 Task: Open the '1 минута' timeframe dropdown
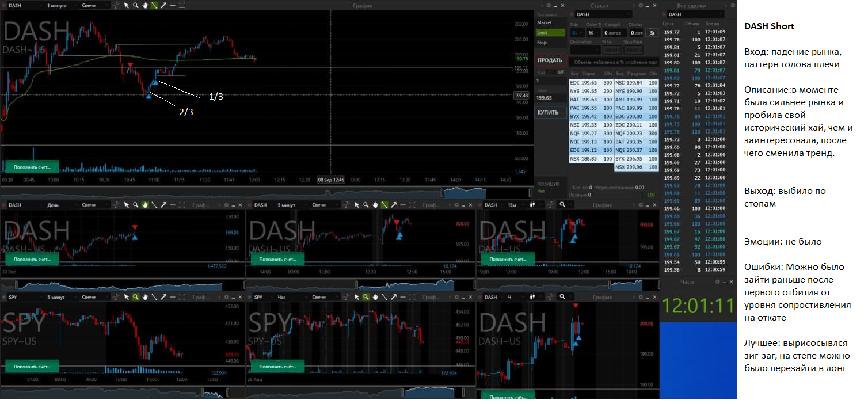pos(62,5)
